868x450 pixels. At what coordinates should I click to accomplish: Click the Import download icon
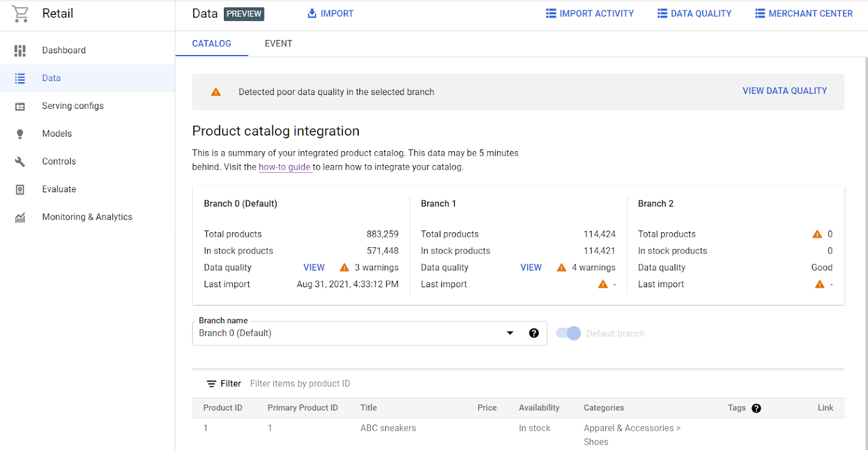[312, 13]
